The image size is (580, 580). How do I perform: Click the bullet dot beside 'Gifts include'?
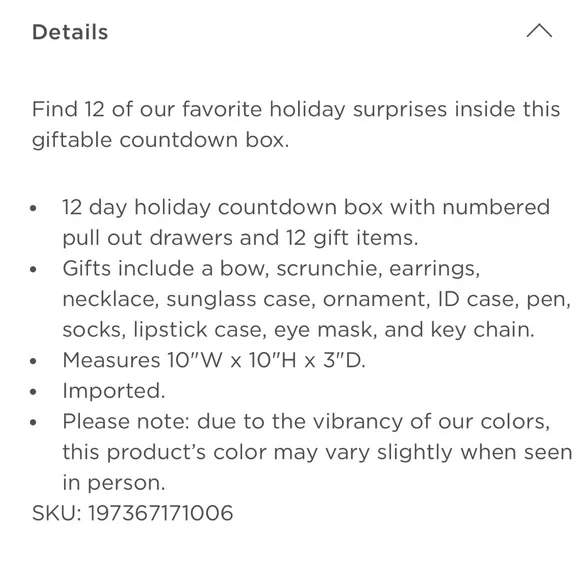tap(33, 269)
